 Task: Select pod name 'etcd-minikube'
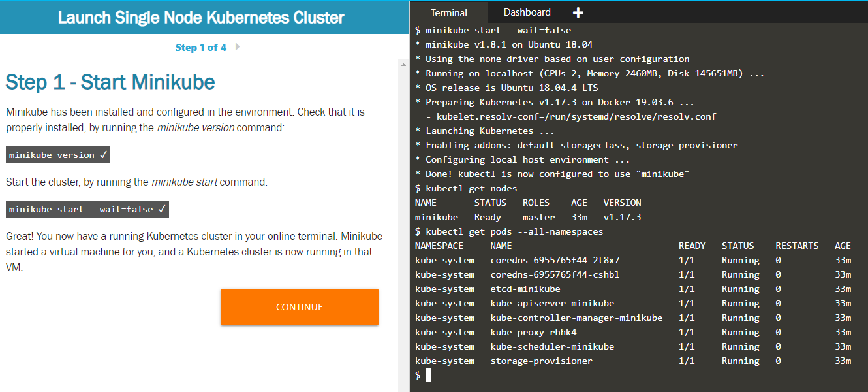pos(525,289)
